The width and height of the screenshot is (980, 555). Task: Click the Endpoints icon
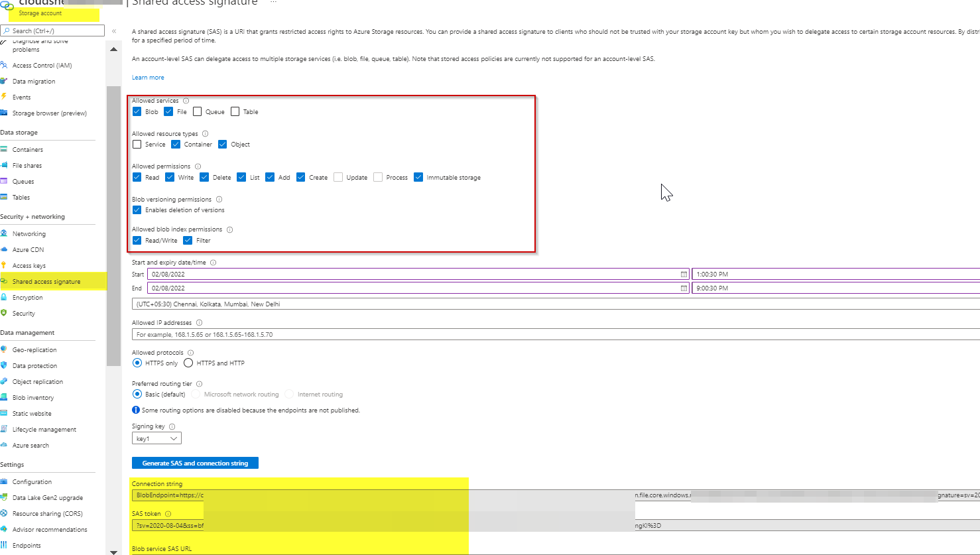[5, 545]
